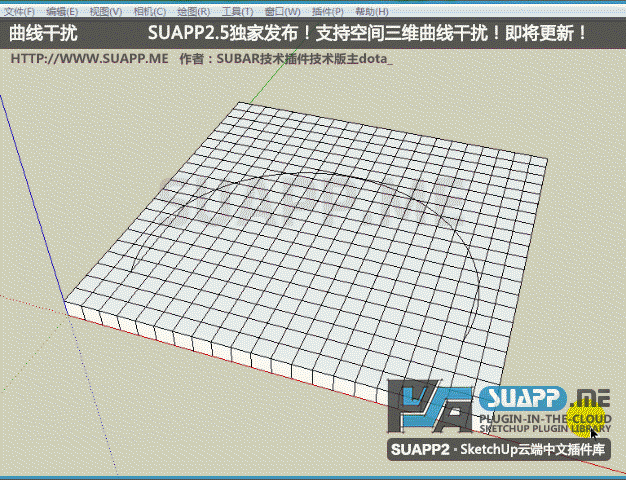626x480 pixels.
Task: Open the 视图(V) menu
Action: point(105,12)
